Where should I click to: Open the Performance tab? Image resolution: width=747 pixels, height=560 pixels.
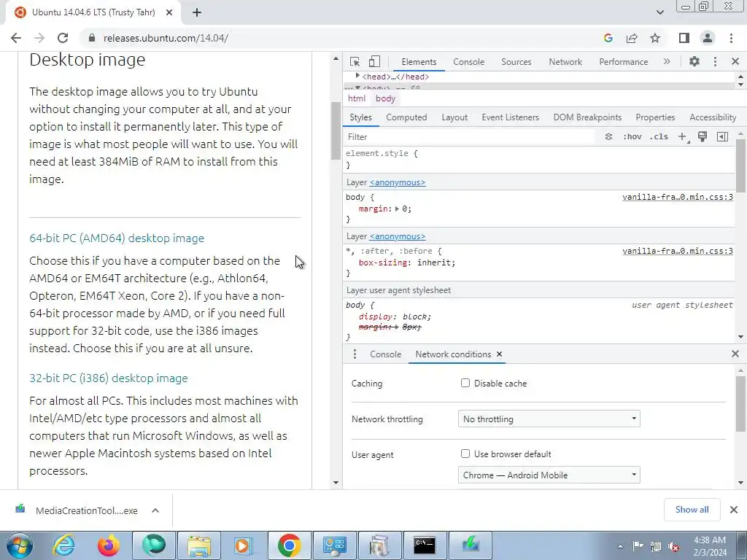tap(623, 62)
